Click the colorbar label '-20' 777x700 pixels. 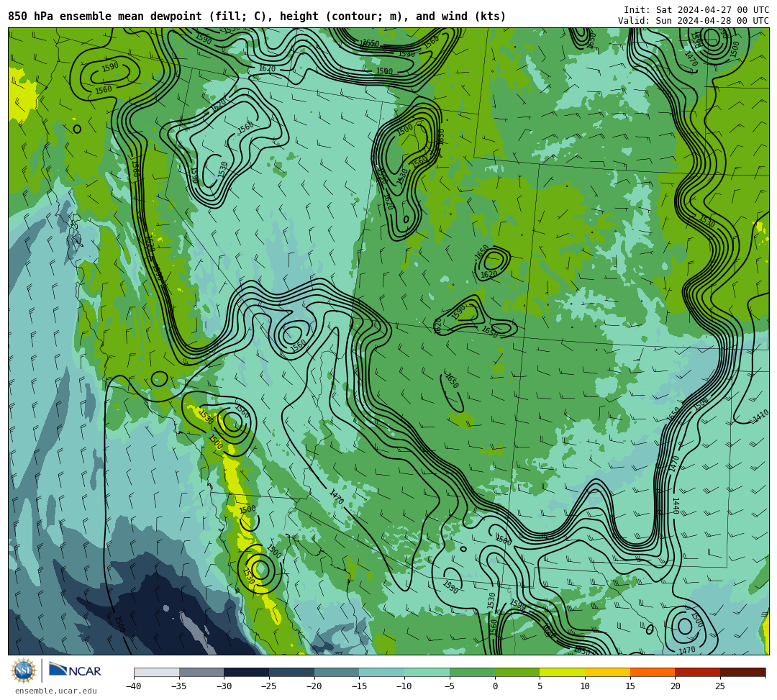coord(314,686)
